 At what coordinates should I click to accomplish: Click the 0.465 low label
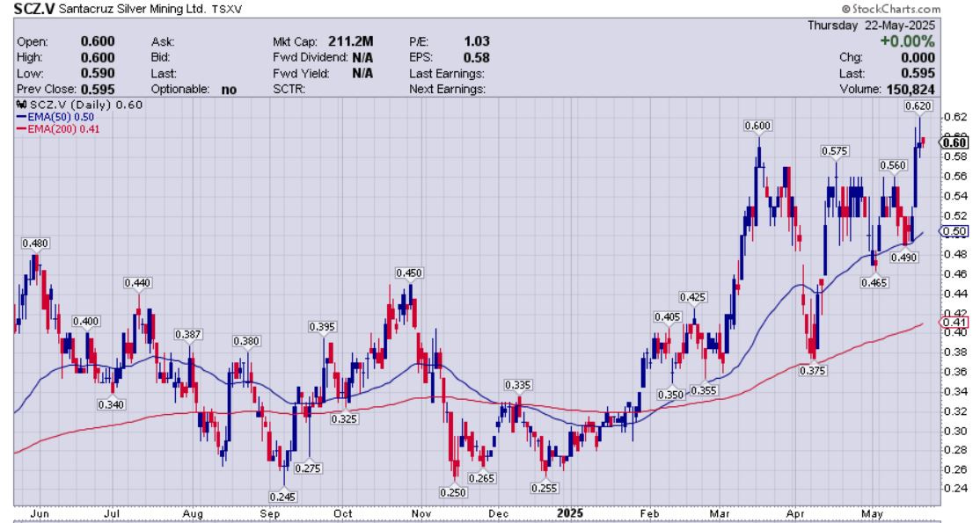tap(874, 282)
